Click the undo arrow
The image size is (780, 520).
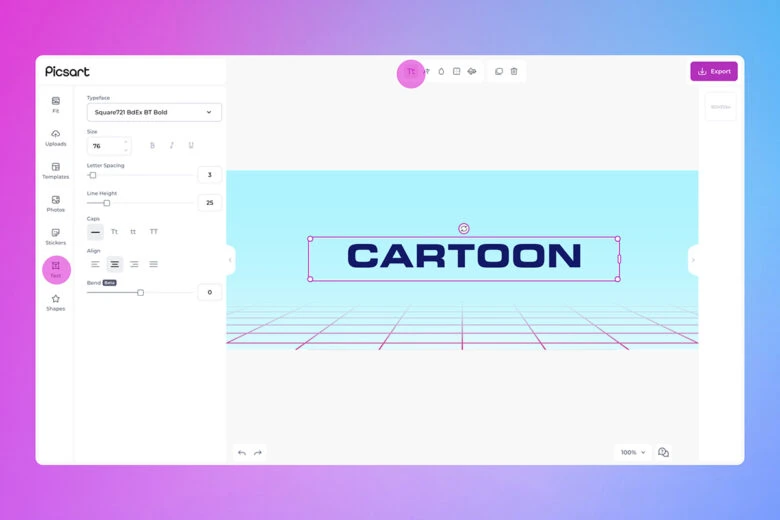(x=242, y=453)
